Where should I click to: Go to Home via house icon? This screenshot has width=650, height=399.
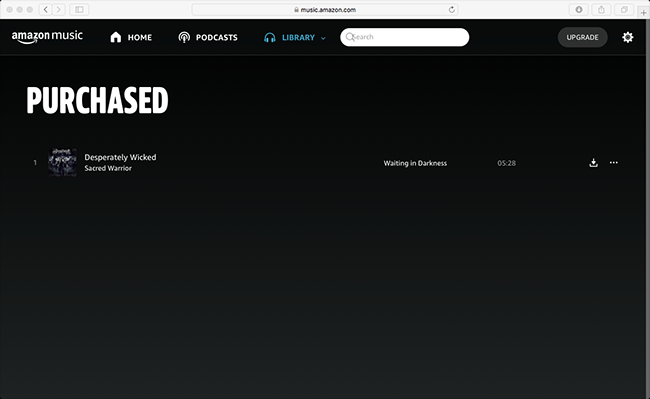[x=116, y=37]
